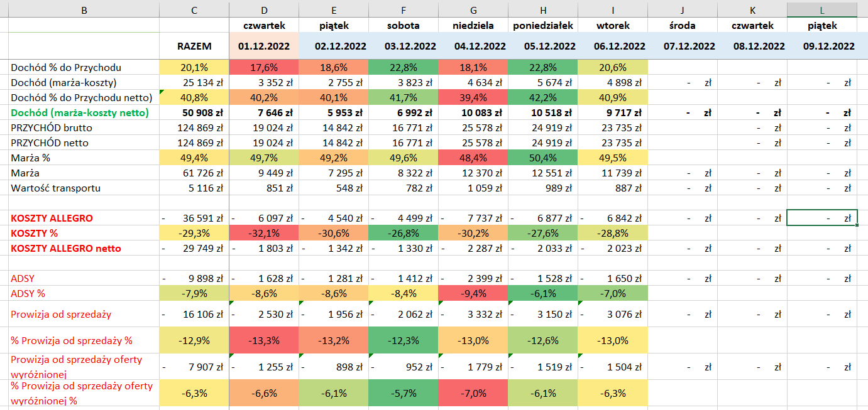Click the 06.12.2022 date cell

(x=612, y=46)
